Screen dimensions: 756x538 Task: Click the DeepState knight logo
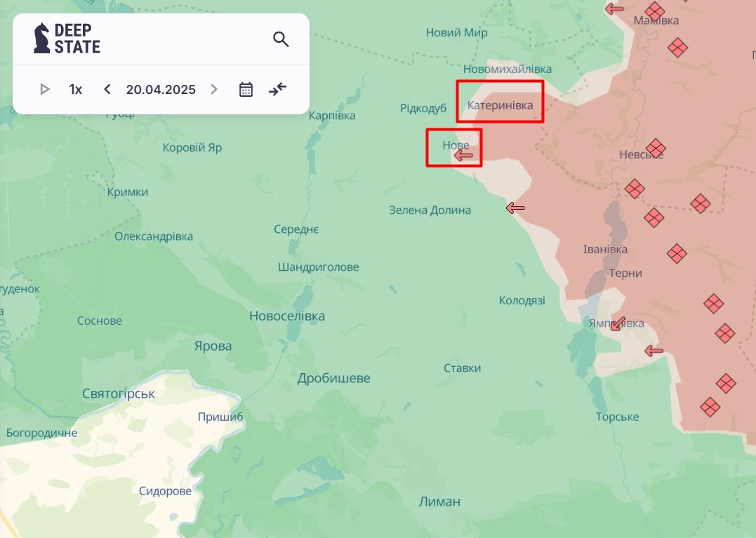[x=42, y=38]
